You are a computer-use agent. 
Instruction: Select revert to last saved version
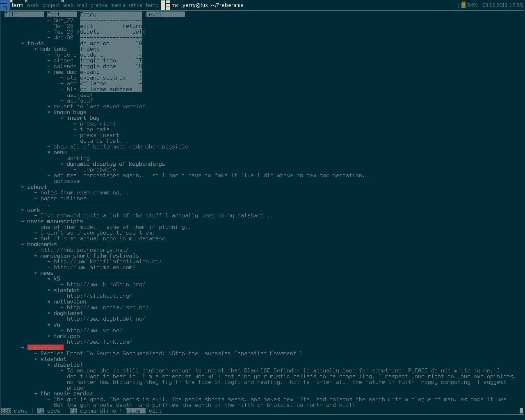coord(99,106)
